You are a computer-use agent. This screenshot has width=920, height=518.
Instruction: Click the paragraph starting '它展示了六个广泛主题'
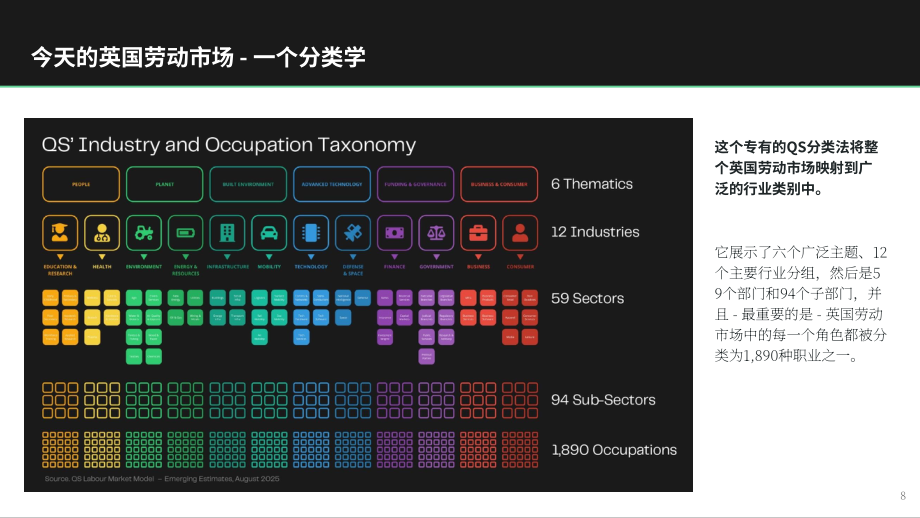coord(800,304)
